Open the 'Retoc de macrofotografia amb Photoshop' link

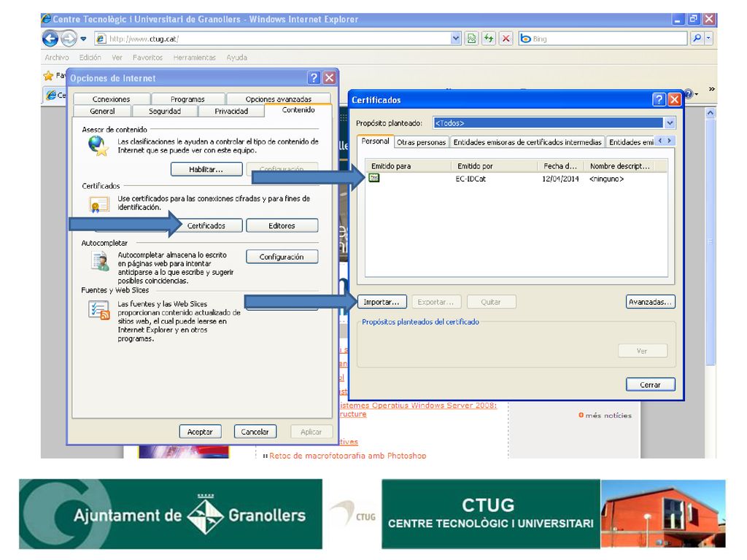pos(348,456)
